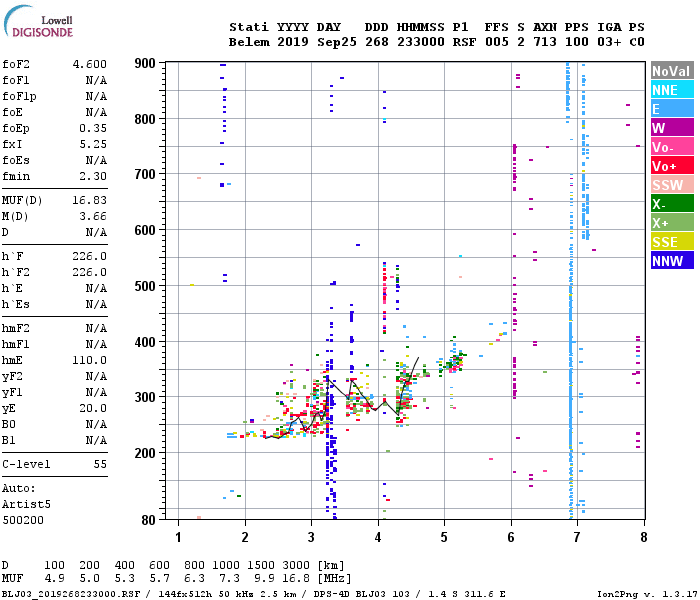
Task: Click the fmin value 2.30
Action: click(x=93, y=176)
